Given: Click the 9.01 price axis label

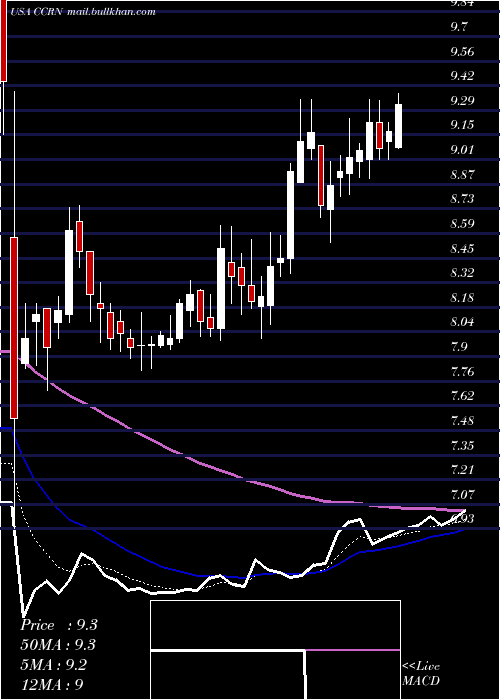Looking at the screenshot, I should [x=462, y=150].
